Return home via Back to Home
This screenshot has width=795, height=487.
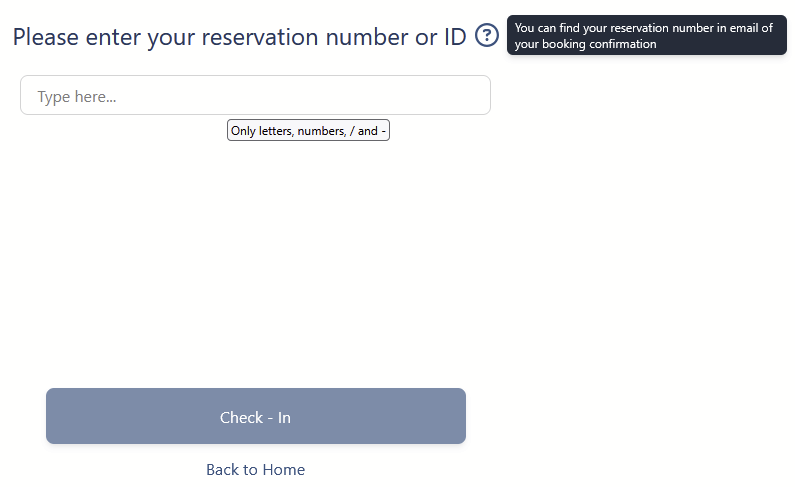coord(255,469)
